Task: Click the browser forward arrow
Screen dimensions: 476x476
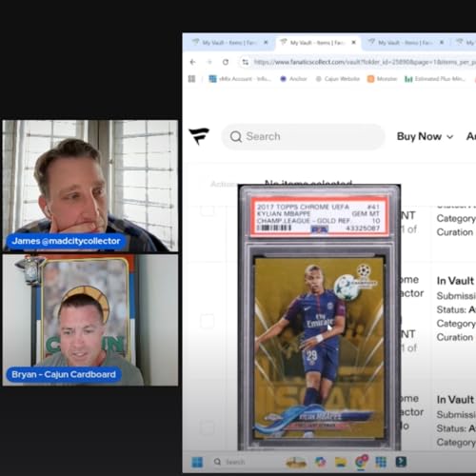Action: click(209, 62)
